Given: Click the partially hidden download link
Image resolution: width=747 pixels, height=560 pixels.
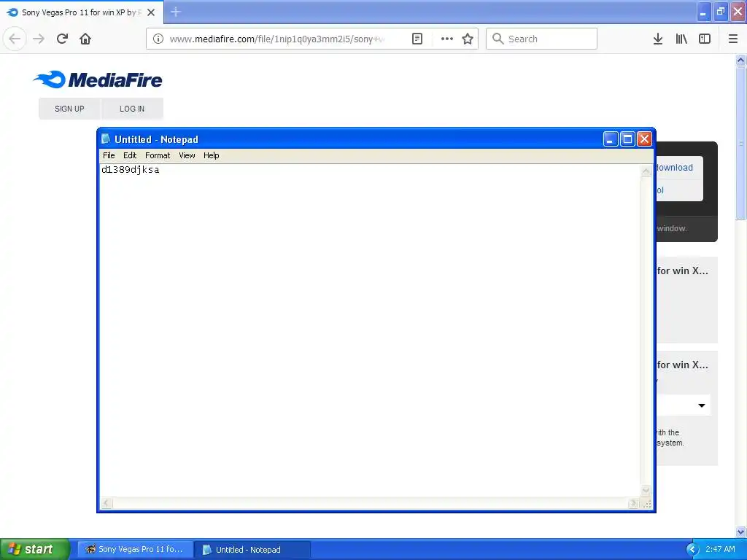Looking at the screenshot, I should tap(675, 168).
